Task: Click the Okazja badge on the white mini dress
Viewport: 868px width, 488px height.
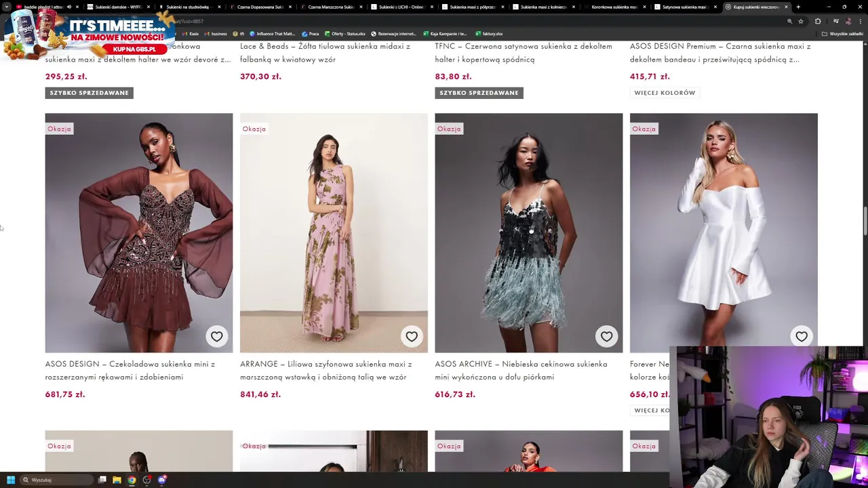Action: [x=644, y=129]
